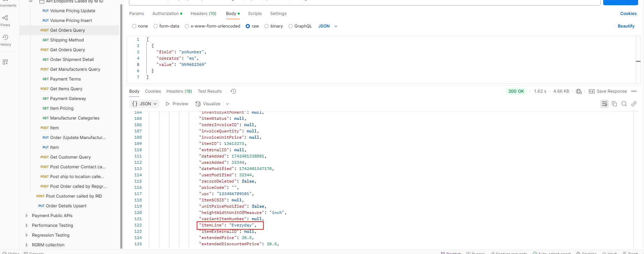This screenshot has height=254, width=644.
Task: Expand the Payment Public APIs folder
Action: pos(26,216)
